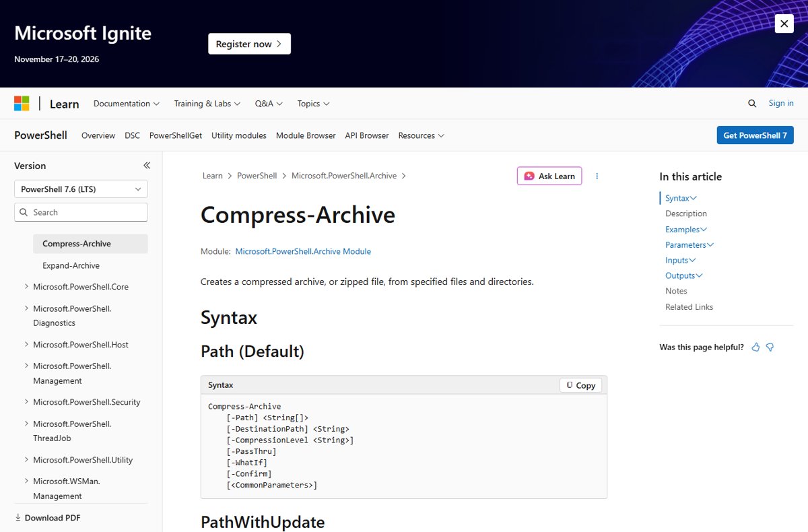This screenshot has height=532, width=808.
Task: Click the search magnifier icon in header
Action: (x=752, y=103)
